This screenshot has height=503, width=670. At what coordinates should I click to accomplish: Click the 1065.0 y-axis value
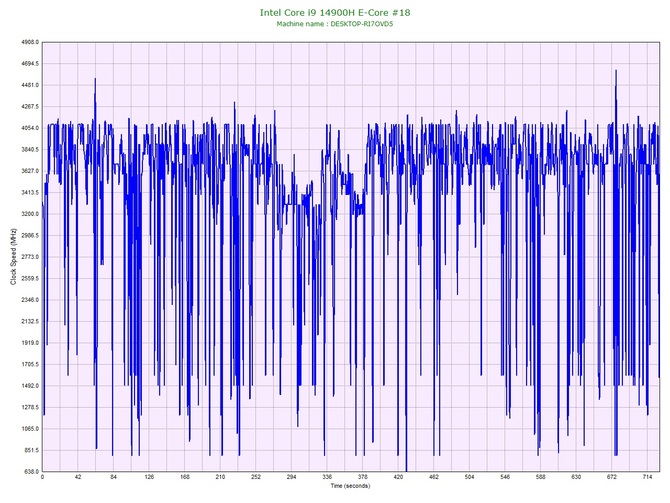click(x=30, y=429)
